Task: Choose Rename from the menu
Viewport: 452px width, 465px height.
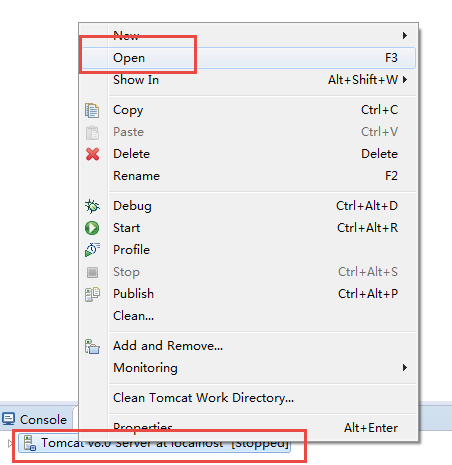Action: coord(248,176)
